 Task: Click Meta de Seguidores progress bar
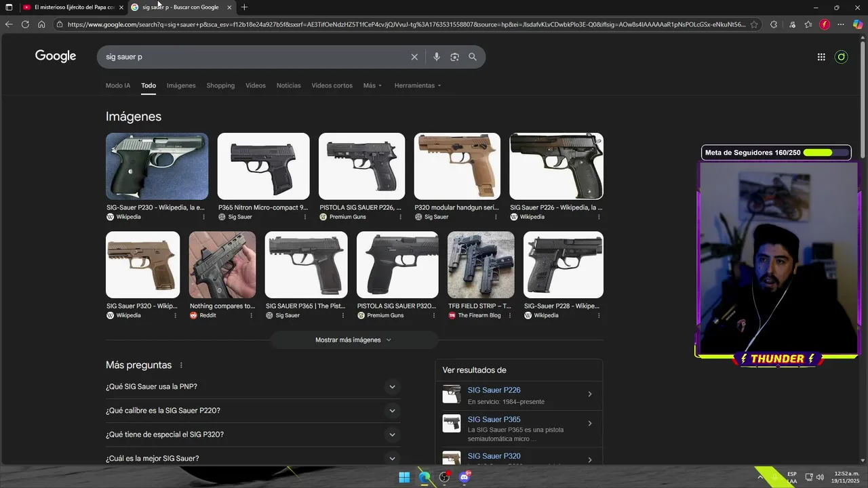point(825,152)
